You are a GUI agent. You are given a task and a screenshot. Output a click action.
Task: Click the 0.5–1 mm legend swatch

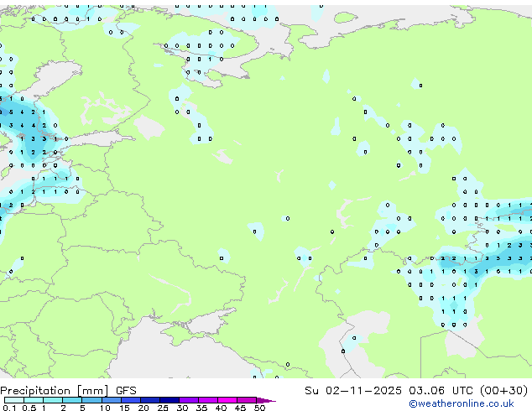[x=34, y=400]
